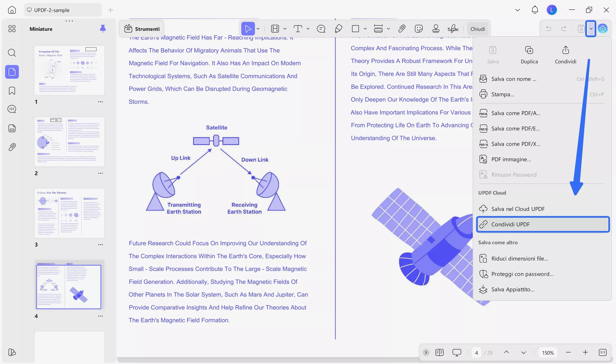Click the stamp tool icon

pyautogui.click(x=436, y=29)
